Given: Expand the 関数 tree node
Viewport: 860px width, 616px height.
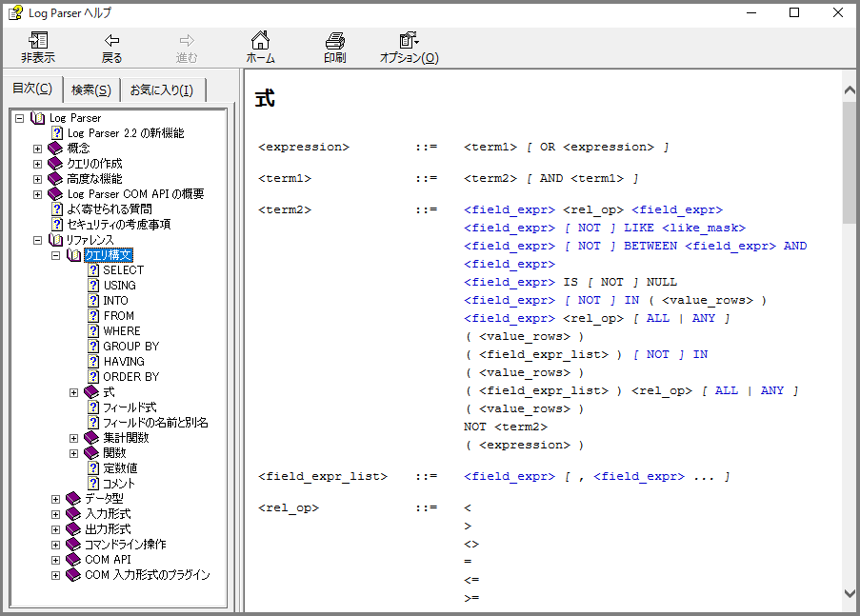Looking at the screenshot, I should point(73,453).
